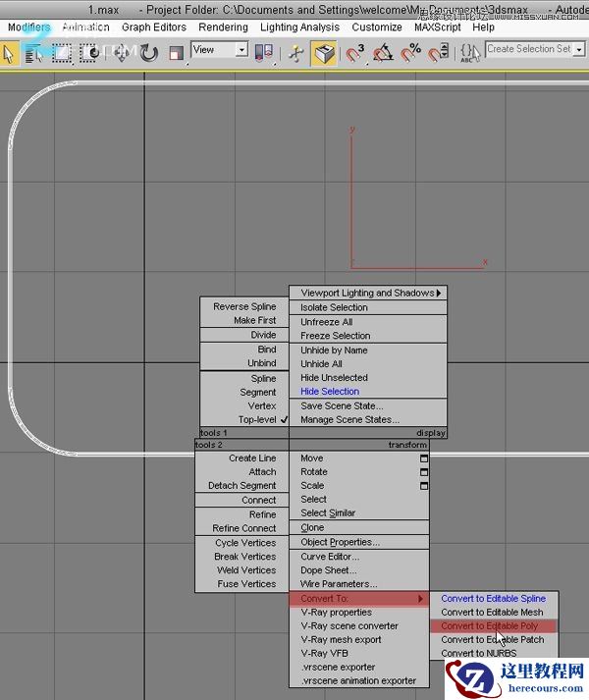
Task: Activate the Select and Move tool
Action: (x=121, y=53)
